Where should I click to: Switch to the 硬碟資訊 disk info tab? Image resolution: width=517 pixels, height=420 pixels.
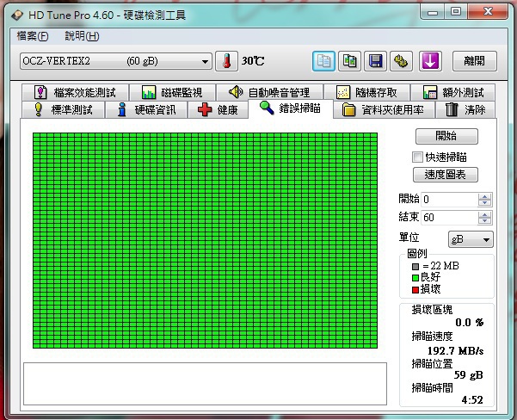pyautogui.click(x=149, y=110)
